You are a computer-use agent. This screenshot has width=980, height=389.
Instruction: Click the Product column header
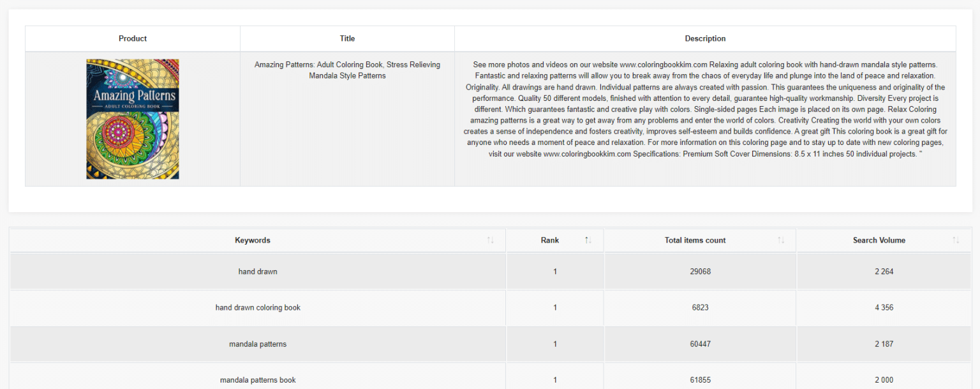pos(133,38)
